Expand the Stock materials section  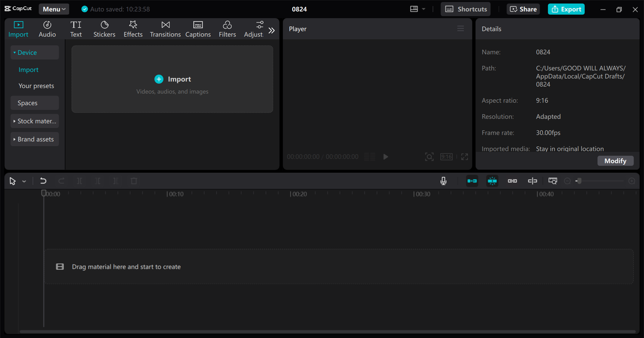coord(35,121)
